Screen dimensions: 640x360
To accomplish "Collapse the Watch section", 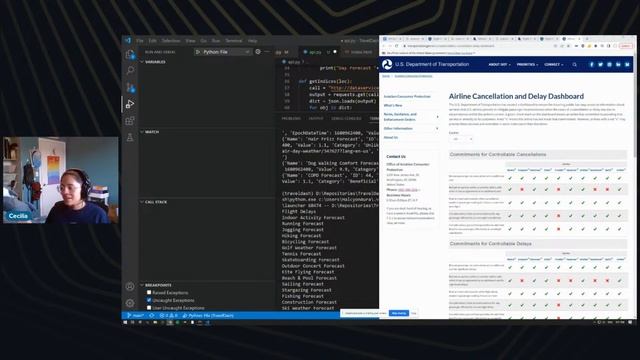I will (142, 132).
